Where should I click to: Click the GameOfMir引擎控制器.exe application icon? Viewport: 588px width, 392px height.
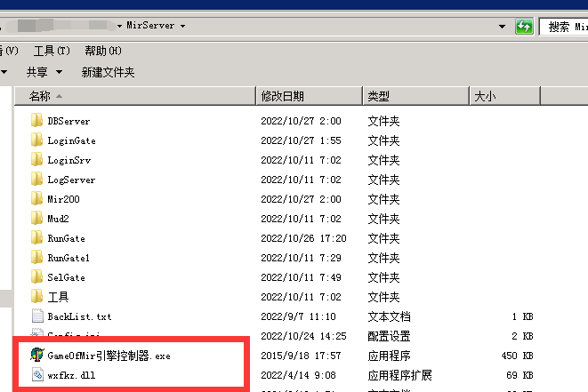[36, 356]
